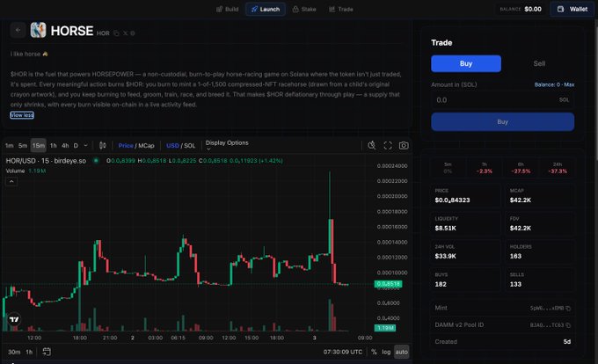Viewport: 598px width, 364px height.
Task: Open the X social link icon
Action: pos(125,33)
